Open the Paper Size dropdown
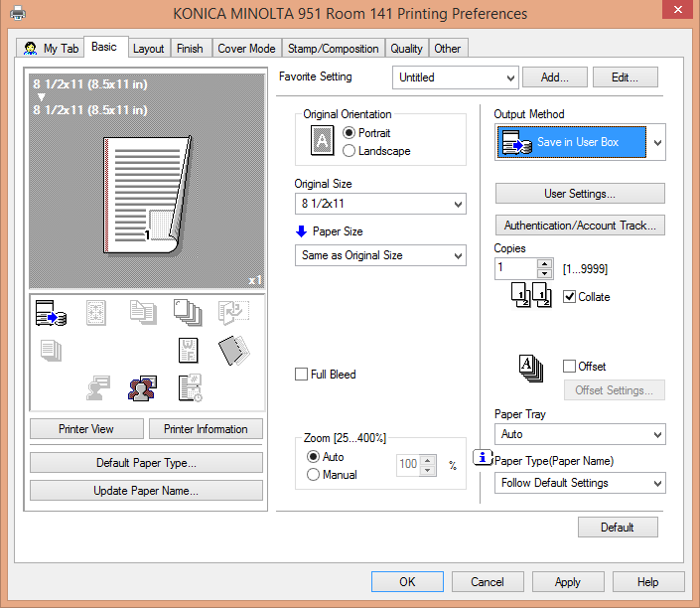The image size is (700, 608). (380, 255)
